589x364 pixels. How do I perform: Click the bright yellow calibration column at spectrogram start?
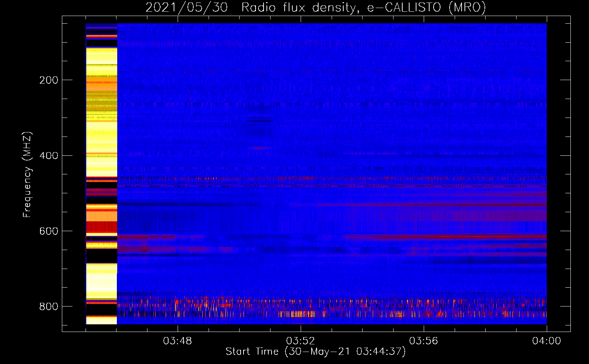tap(102, 174)
